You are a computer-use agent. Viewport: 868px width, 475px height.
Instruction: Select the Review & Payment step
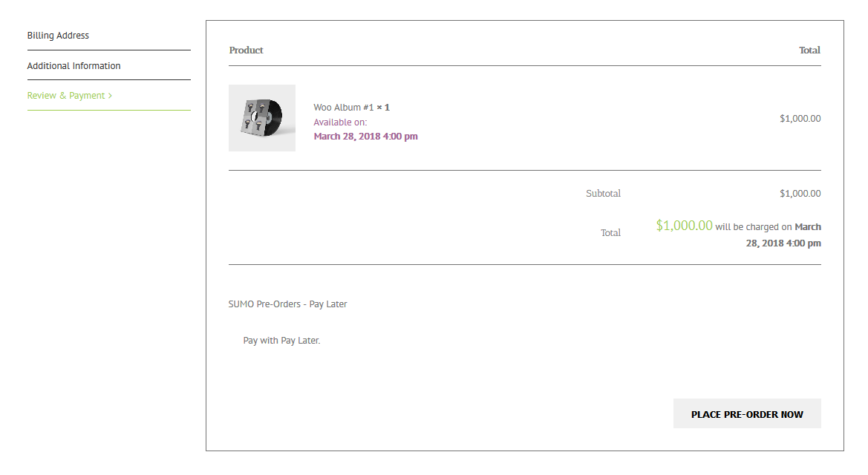66,96
